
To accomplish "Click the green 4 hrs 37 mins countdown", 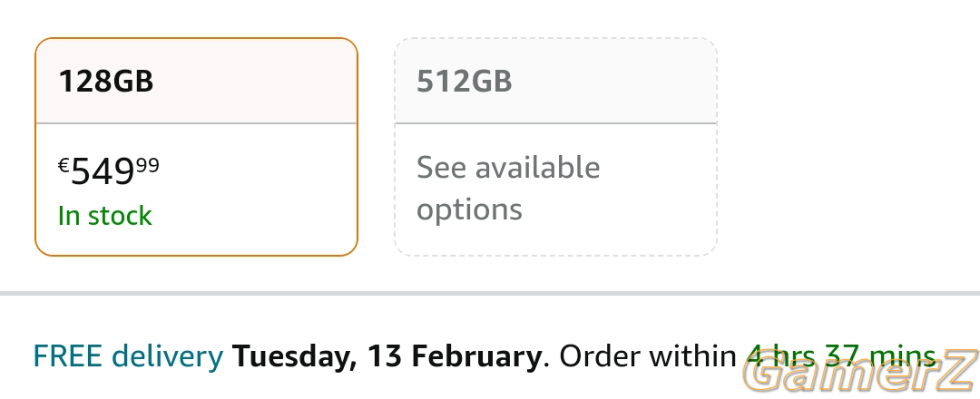I will coord(840,356).
